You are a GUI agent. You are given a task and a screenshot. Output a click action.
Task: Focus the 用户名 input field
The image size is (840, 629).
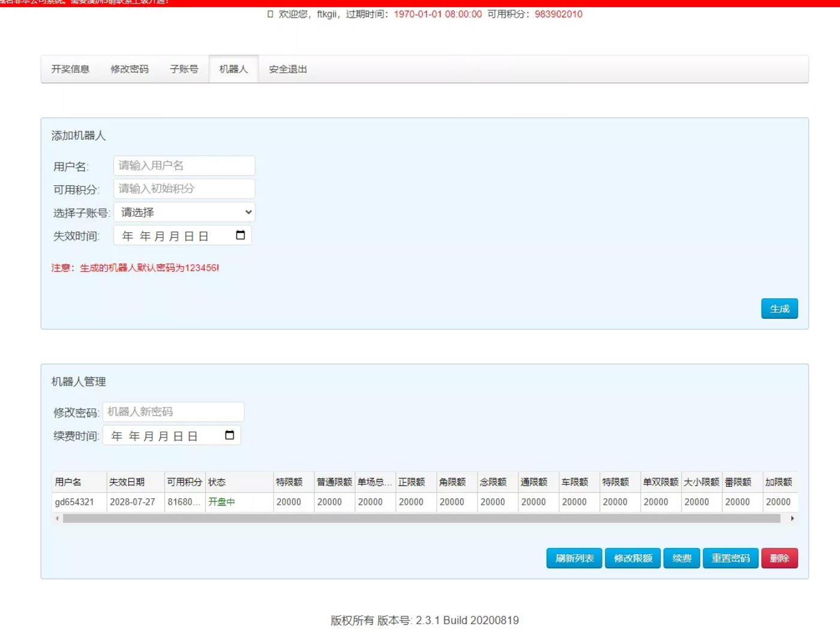[x=184, y=166]
